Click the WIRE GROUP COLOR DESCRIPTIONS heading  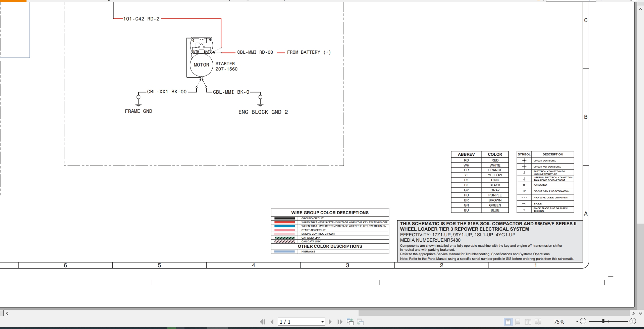coord(330,213)
